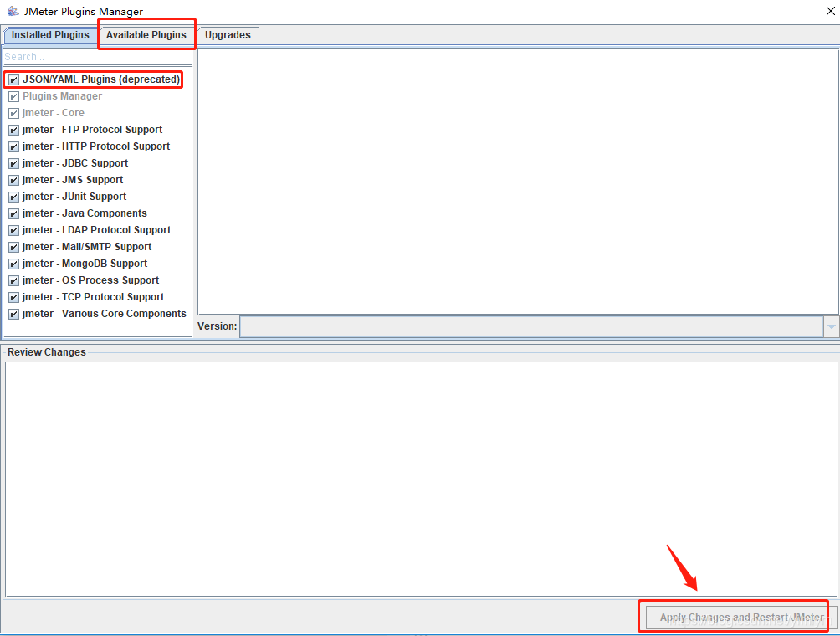
Task: Click the JMeter feather icon in title bar
Action: (x=13, y=10)
